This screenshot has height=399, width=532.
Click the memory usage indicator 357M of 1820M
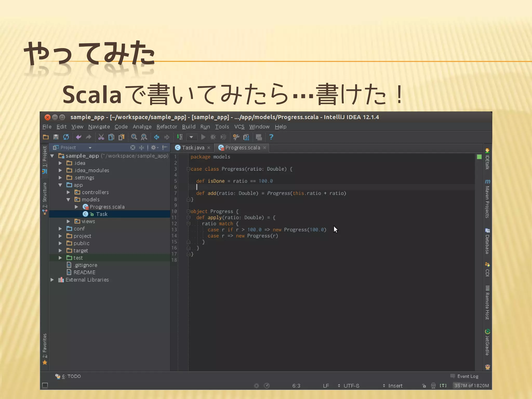(x=471, y=385)
